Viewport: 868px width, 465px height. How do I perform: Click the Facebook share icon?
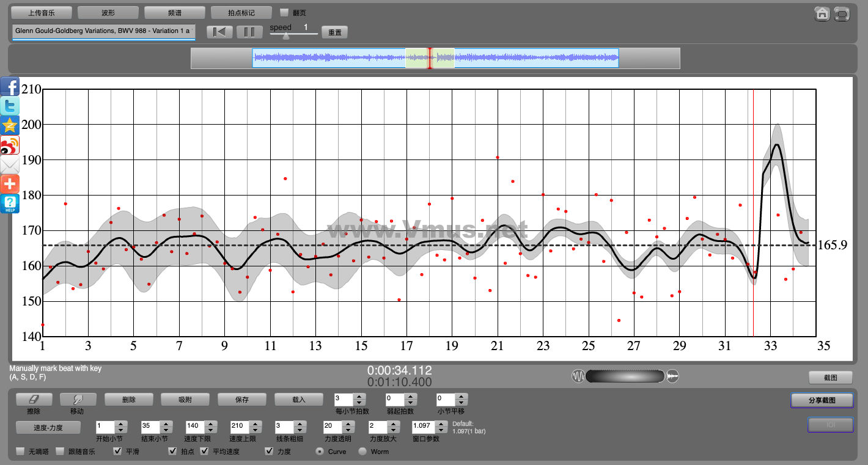10,87
